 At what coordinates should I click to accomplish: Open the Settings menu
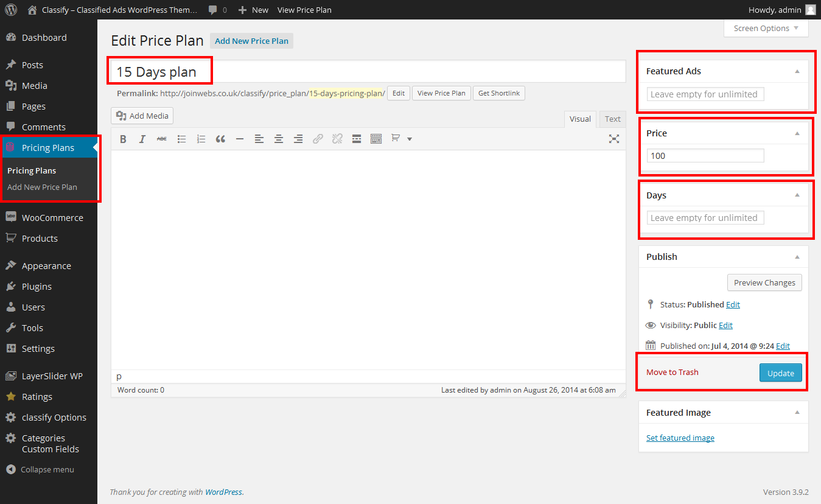click(x=49, y=349)
